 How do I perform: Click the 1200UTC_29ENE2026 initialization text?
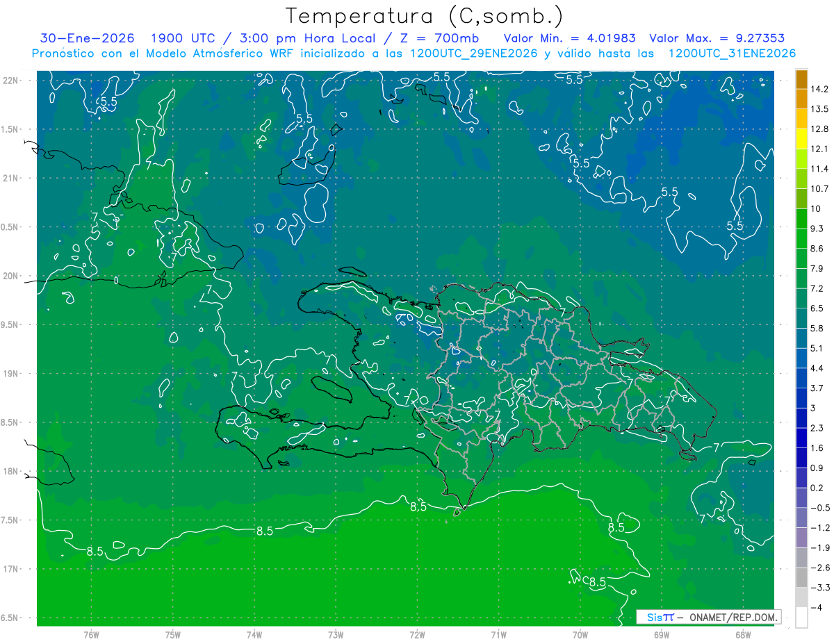[x=475, y=53]
